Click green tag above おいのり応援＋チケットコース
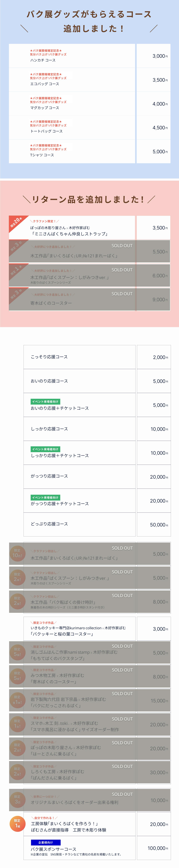The image size is (179, 868). click(x=45, y=402)
